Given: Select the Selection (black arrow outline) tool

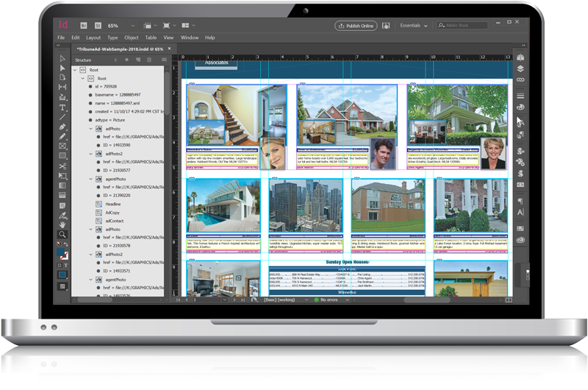Looking at the screenshot, I should (62, 59).
